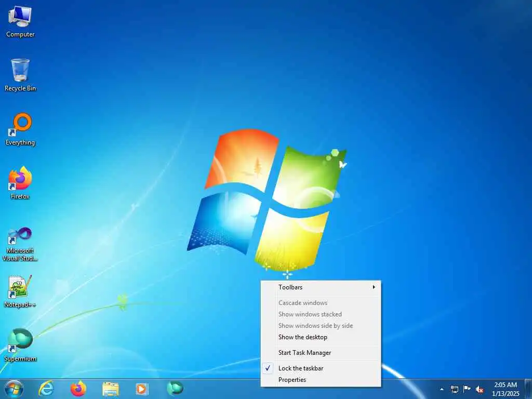Open the Action Center flag icon
Screen dimensions: 532x399
pos(467,389)
